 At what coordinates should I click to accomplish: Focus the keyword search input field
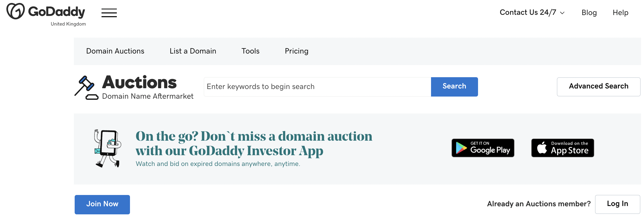tap(317, 87)
